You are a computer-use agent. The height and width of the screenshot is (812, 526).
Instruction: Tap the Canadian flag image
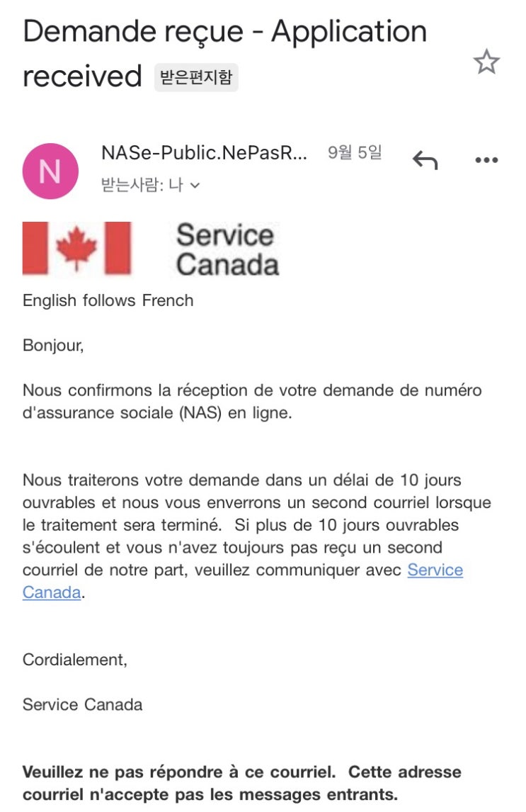pyautogui.click(x=76, y=248)
